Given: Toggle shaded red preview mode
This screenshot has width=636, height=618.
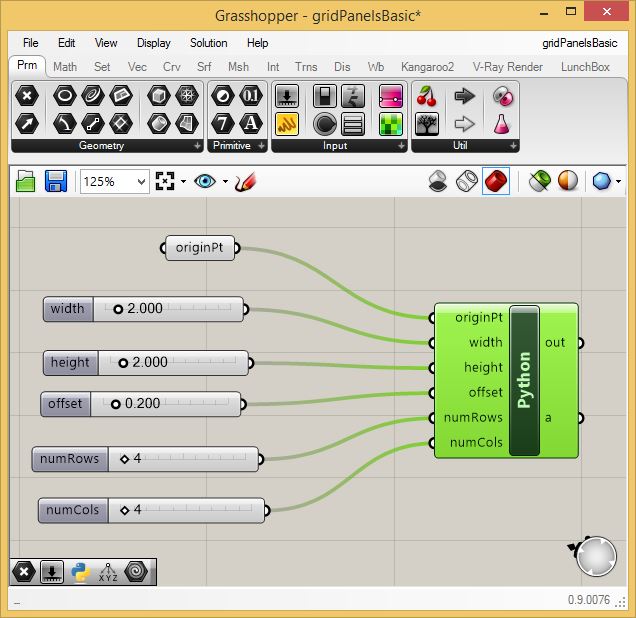Looking at the screenshot, I should pyautogui.click(x=496, y=181).
